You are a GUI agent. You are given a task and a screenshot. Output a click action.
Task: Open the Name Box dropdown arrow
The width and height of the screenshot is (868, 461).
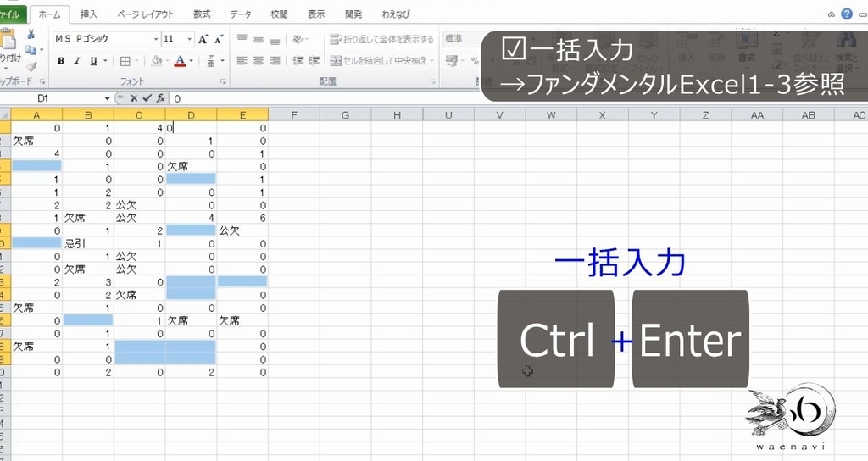[108, 98]
